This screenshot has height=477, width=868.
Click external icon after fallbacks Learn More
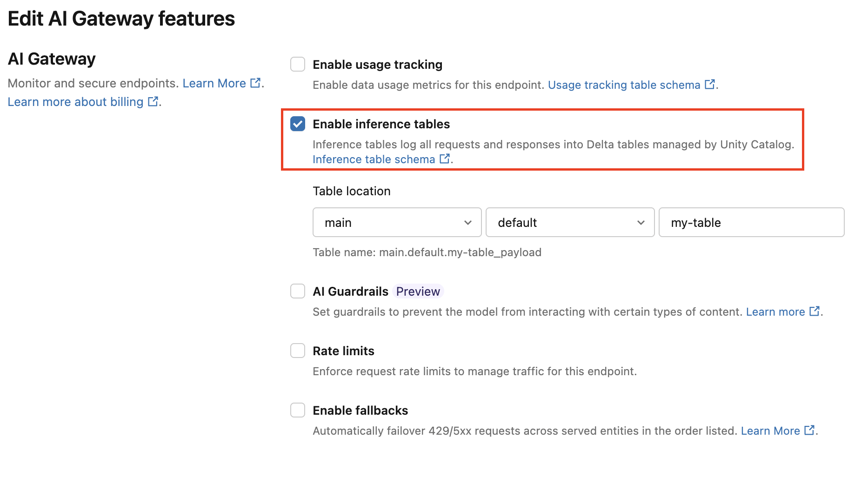tap(809, 430)
